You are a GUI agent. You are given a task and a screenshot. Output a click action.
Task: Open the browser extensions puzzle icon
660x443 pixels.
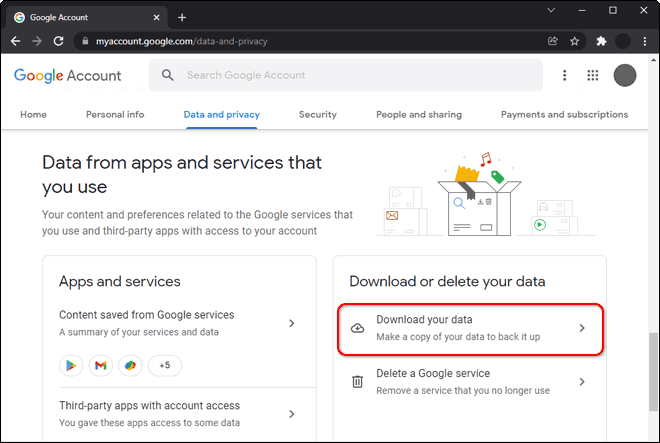[601, 41]
